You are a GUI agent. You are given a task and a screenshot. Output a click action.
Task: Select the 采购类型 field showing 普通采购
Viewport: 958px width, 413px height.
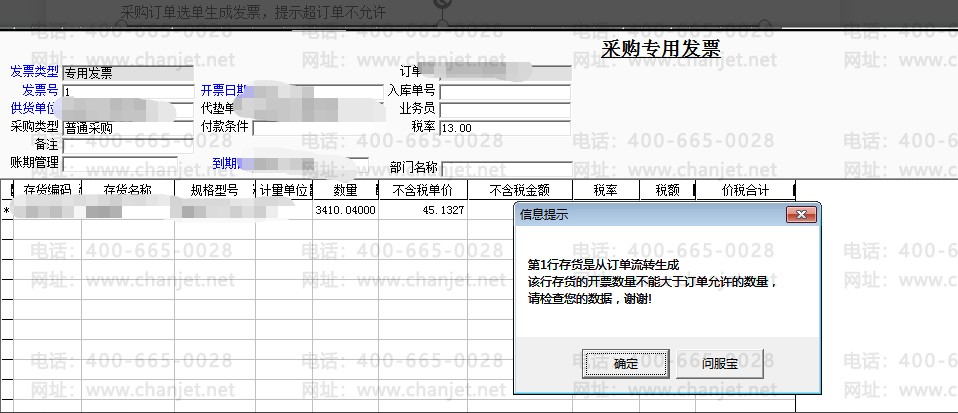click(x=128, y=128)
